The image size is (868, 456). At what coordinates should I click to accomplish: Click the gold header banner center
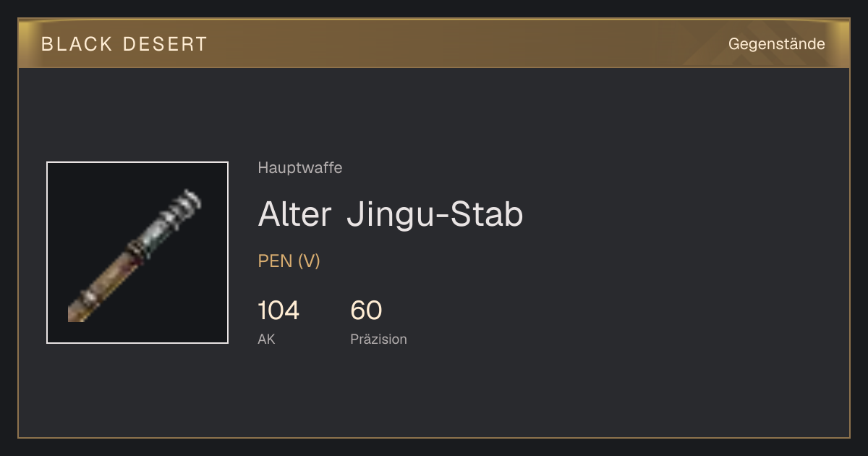pos(434,43)
